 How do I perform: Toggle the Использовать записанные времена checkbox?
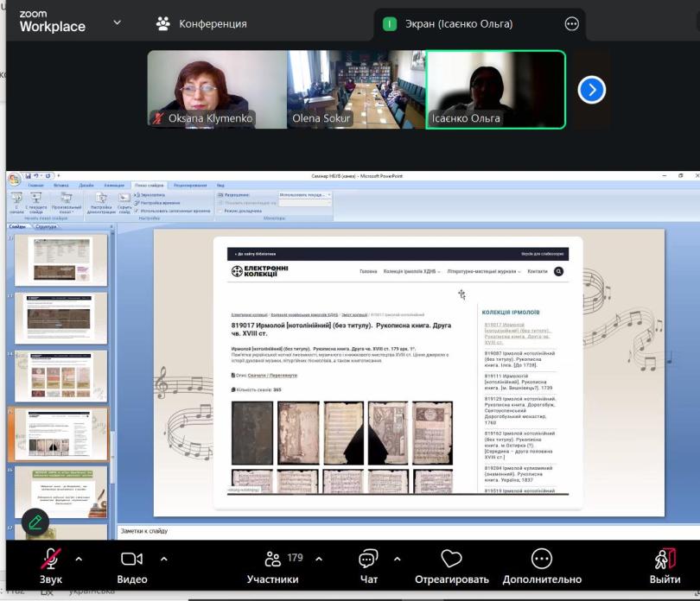pyautogui.click(x=137, y=211)
